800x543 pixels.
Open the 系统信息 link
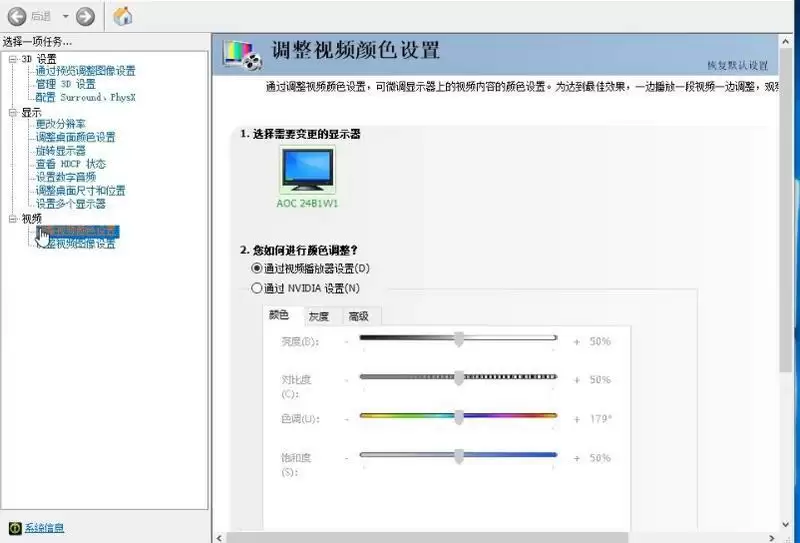click(44, 528)
